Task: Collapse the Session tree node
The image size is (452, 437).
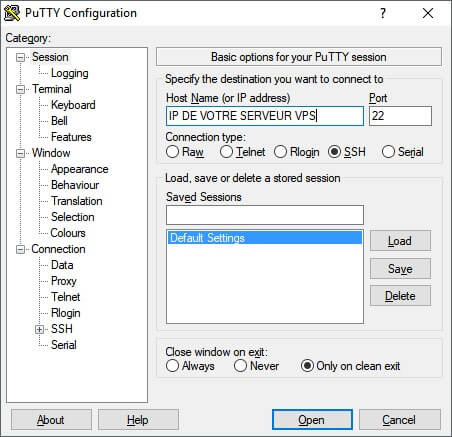Action: [x=21, y=57]
